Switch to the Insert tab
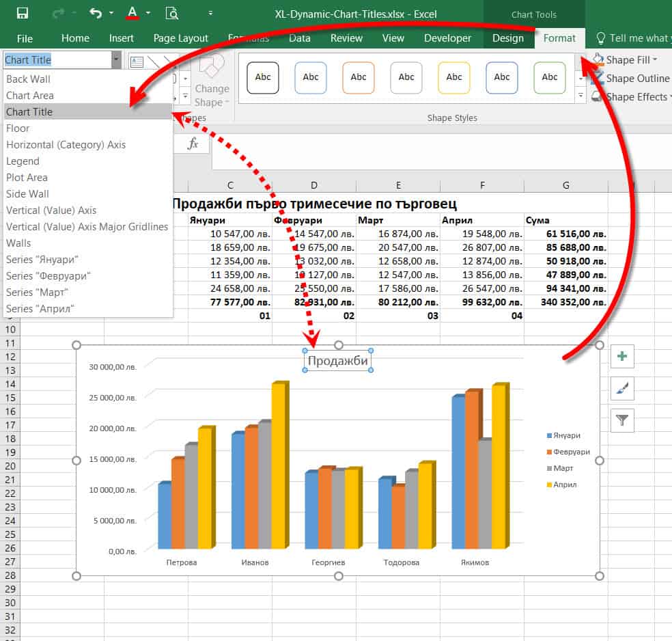 click(122, 38)
